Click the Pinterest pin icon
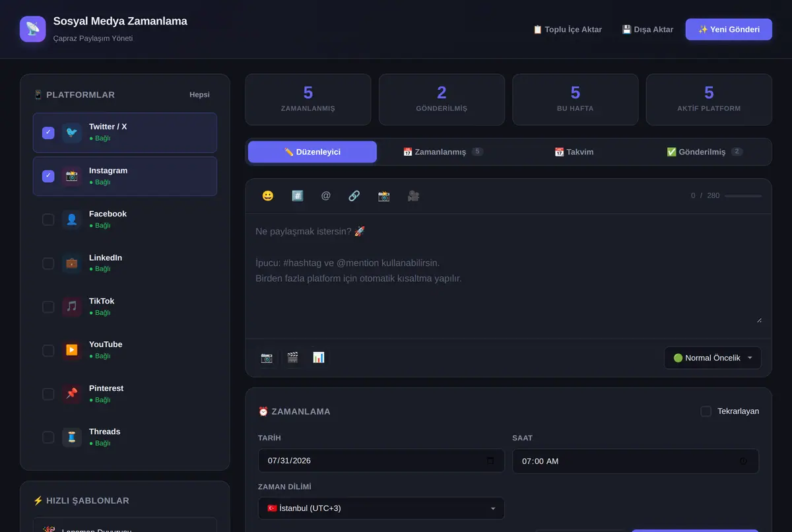The image size is (792, 532). (72, 394)
